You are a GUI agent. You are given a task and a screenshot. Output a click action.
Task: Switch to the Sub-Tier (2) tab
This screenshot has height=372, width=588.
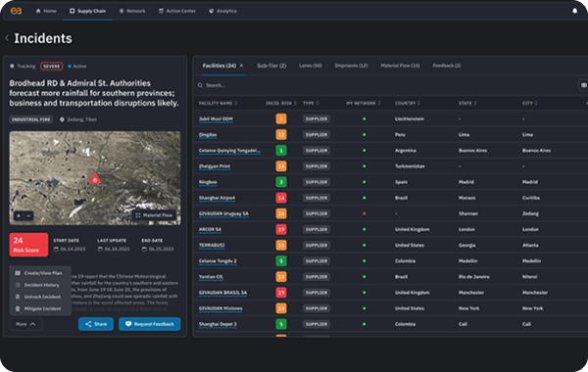pos(271,66)
